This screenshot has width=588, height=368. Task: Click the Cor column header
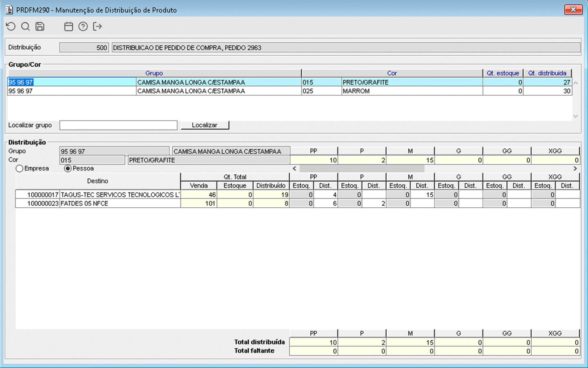click(392, 73)
